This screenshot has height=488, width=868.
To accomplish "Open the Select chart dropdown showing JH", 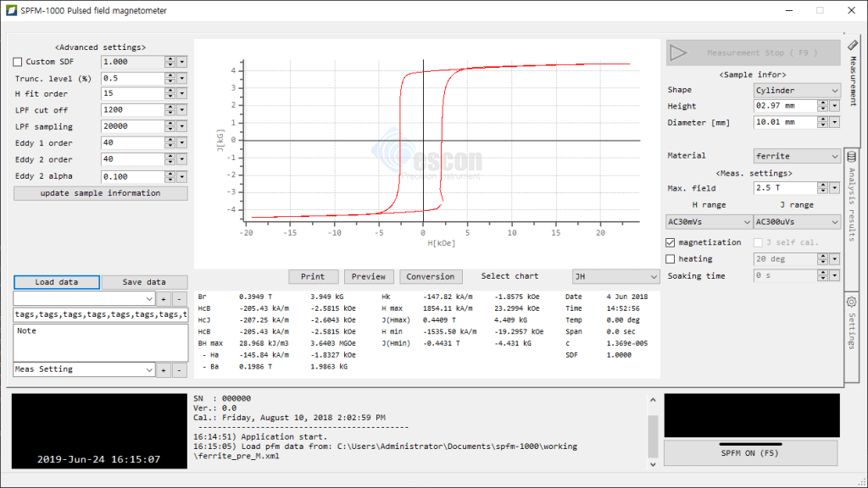I will tap(615, 276).
